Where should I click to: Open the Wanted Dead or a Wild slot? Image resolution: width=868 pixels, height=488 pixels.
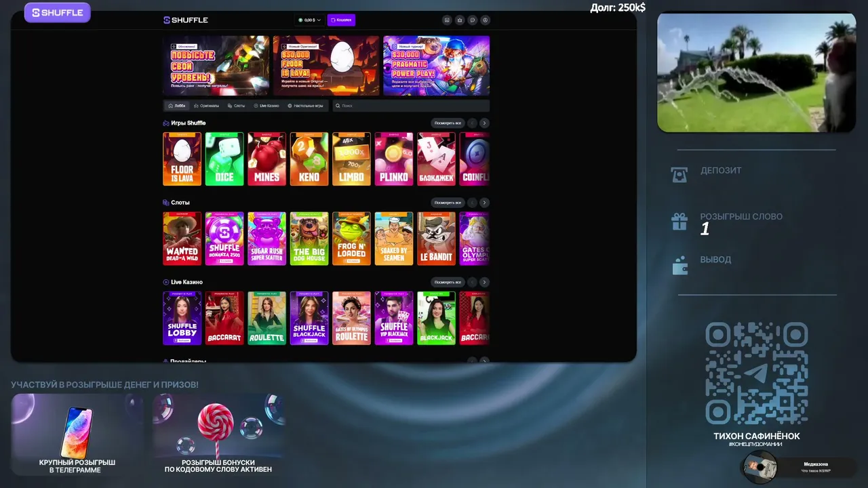(x=182, y=239)
